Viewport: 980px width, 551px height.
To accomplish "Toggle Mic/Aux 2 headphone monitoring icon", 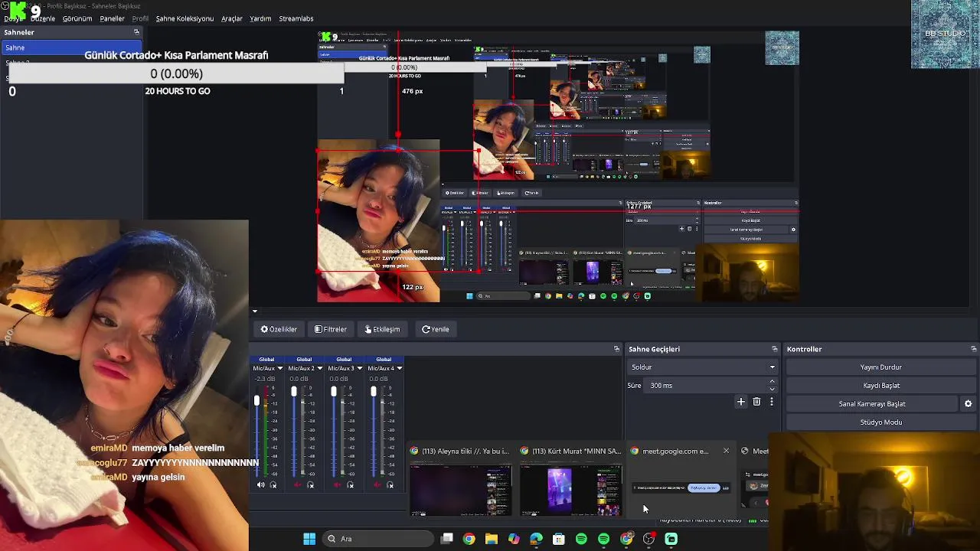I will (x=310, y=484).
